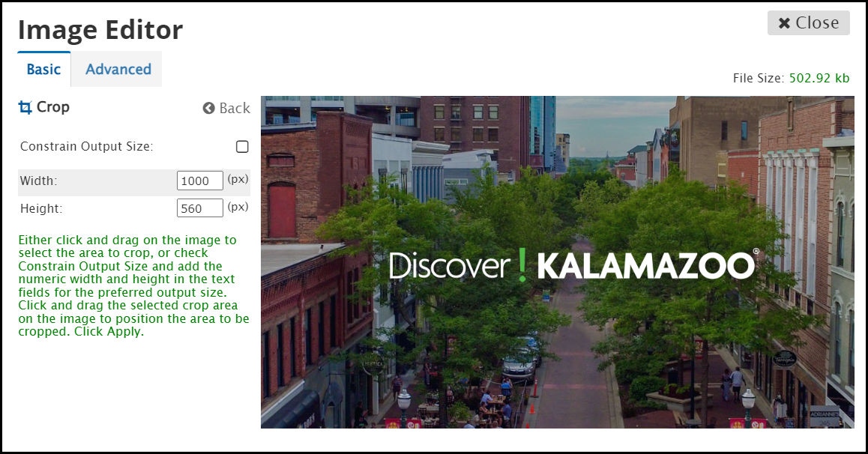Click the Crop heading text

coord(52,107)
